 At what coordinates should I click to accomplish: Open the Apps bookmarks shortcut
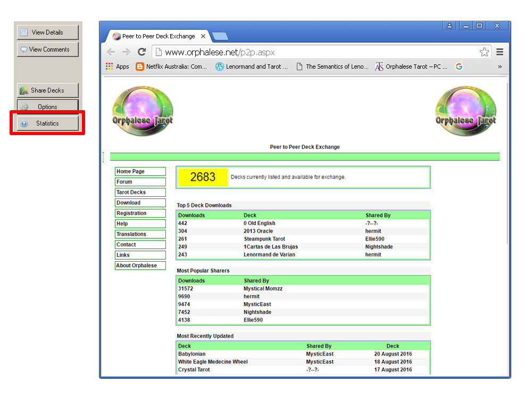(118, 66)
